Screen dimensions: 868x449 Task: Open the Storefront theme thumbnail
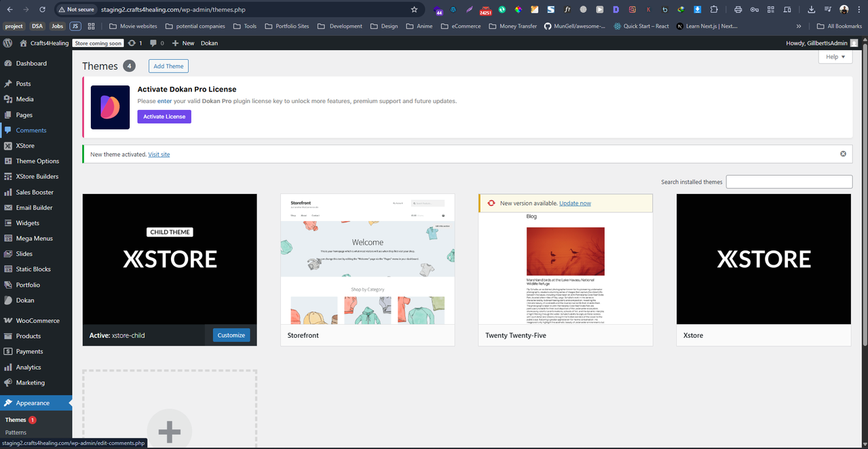click(x=368, y=259)
